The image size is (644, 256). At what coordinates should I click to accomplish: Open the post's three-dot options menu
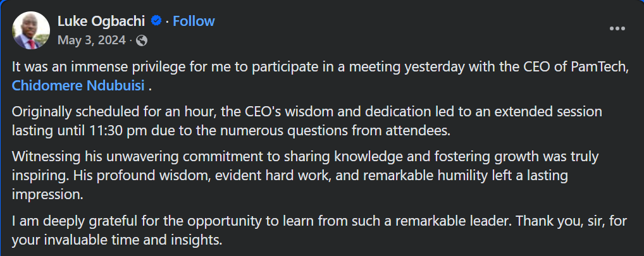(x=617, y=29)
